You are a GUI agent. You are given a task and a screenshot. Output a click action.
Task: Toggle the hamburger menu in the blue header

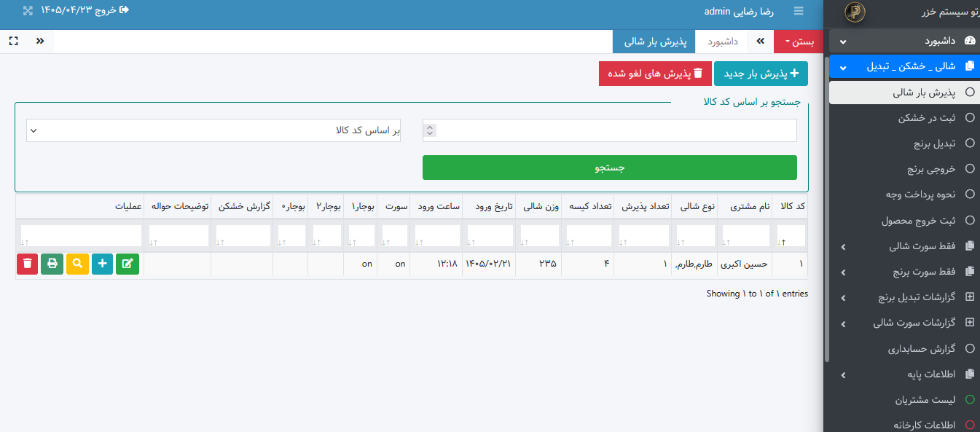click(x=799, y=11)
